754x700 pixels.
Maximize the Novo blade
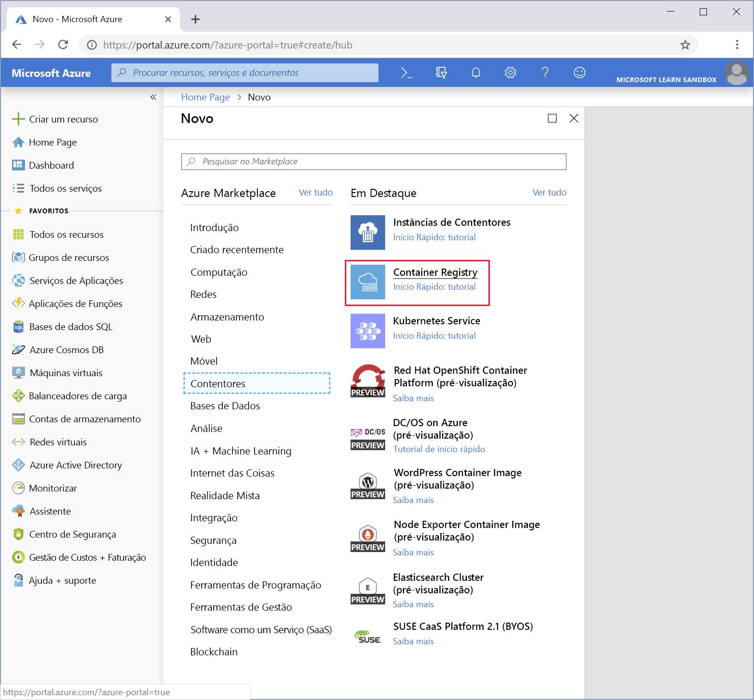click(552, 118)
